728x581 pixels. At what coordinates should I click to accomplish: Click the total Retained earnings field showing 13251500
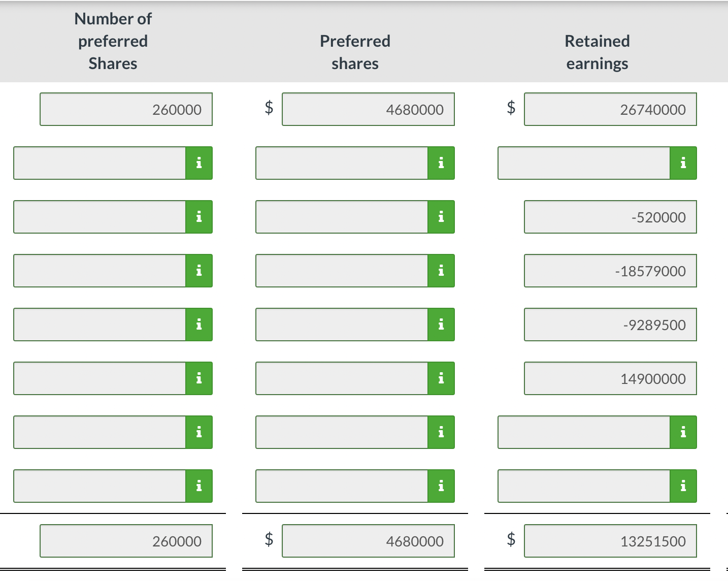[x=610, y=541]
